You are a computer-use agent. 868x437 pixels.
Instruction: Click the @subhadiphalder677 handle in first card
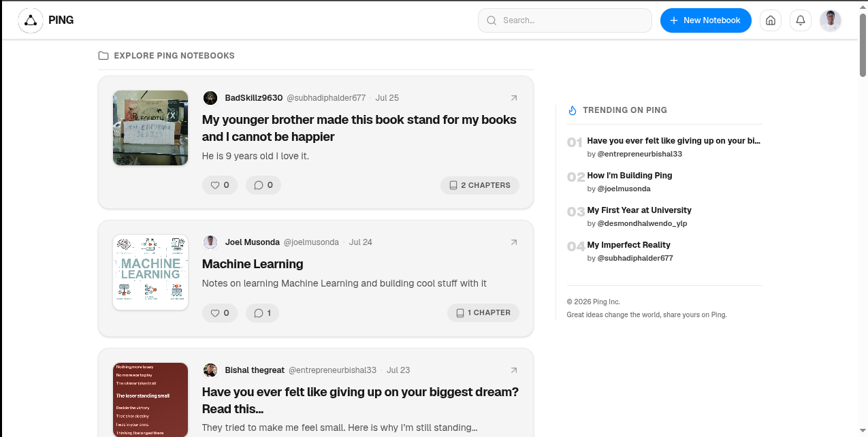326,98
